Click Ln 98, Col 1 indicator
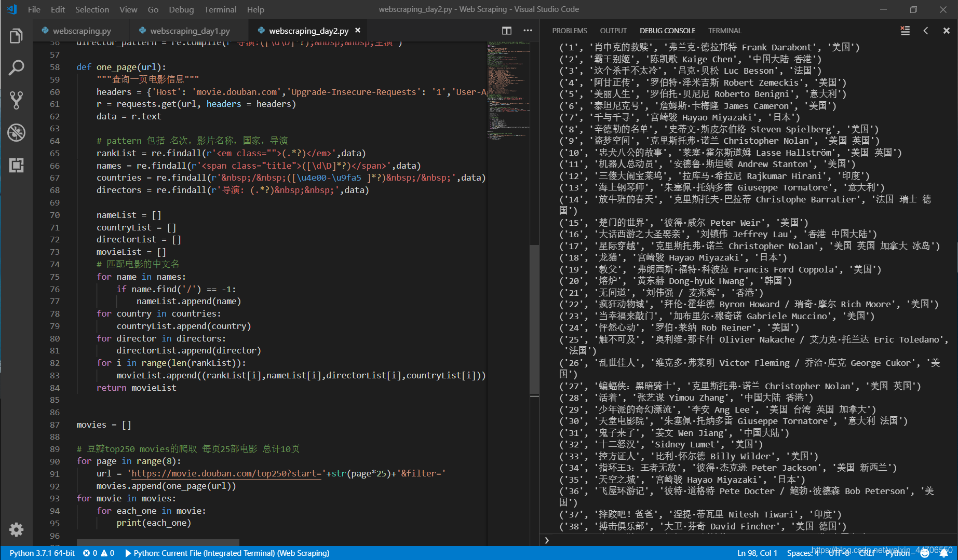This screenshot has height=560, width=958. pyautogui.click(x=757, y=553)
